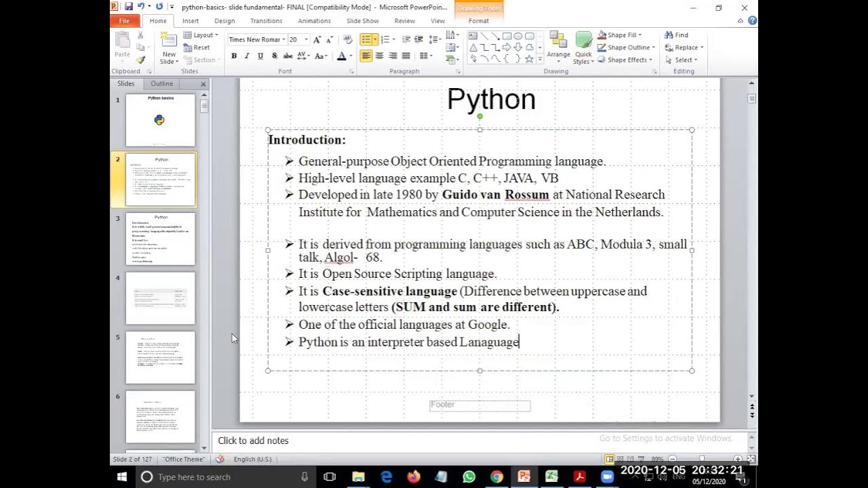Open the File tab

[124, 21]
